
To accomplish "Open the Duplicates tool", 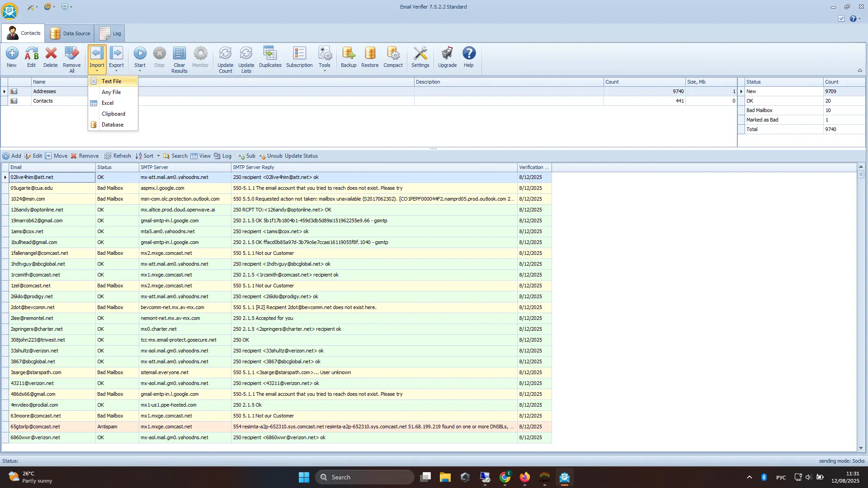I will click(x=270, y=57).
